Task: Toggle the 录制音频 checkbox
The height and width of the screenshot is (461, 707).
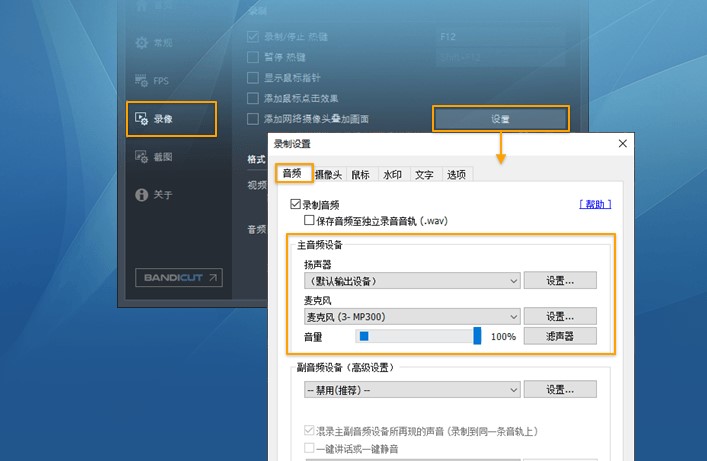Action: coord(295,204)
